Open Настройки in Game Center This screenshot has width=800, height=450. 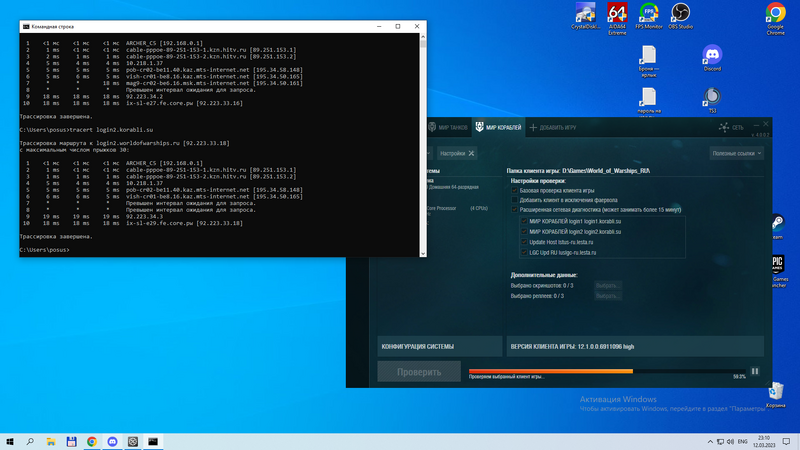[457, 153]
